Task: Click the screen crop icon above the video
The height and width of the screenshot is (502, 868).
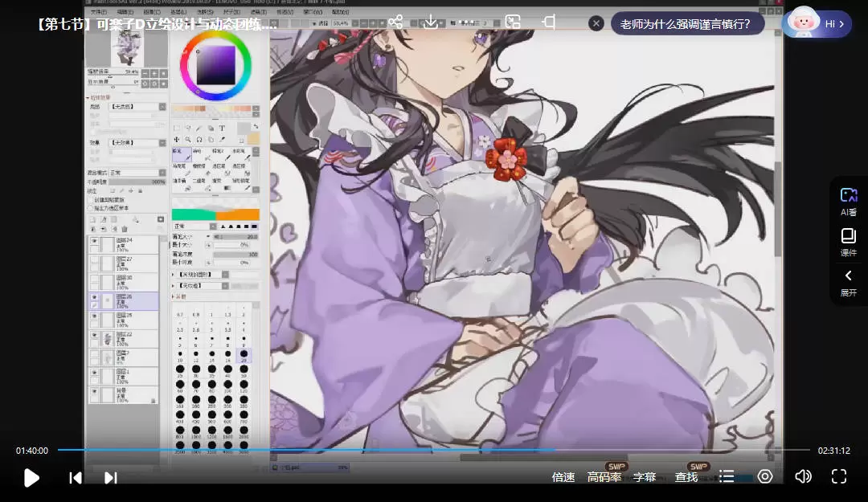Action: 549,22
